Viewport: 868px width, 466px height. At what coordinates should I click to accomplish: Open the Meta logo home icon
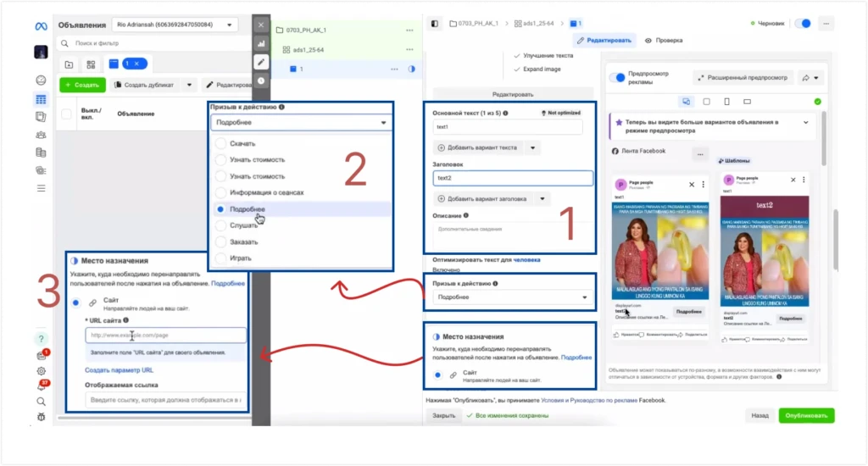click(x=41, y=26)
